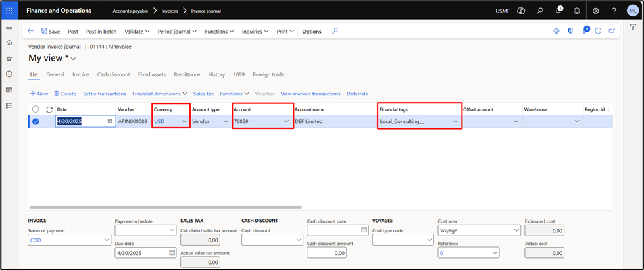644x270 pixels.
Task: Delete the selected journal line
Action: point(65,94)
